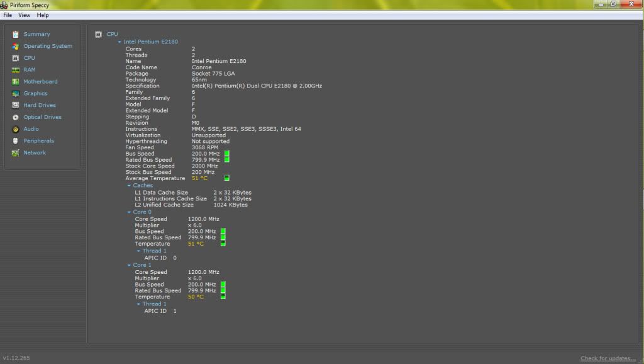Collapse the Thread 1 node under Core 0

pyautogui.click(x=138, y=251)
